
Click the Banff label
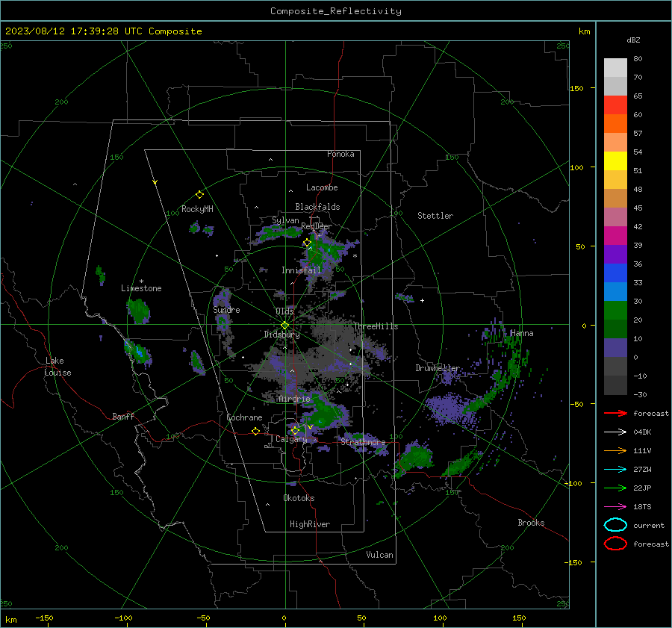[123, 416]
